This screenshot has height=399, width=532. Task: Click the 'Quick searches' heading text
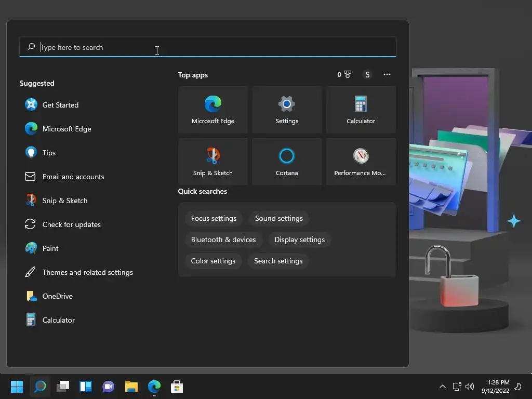(203, 191)
